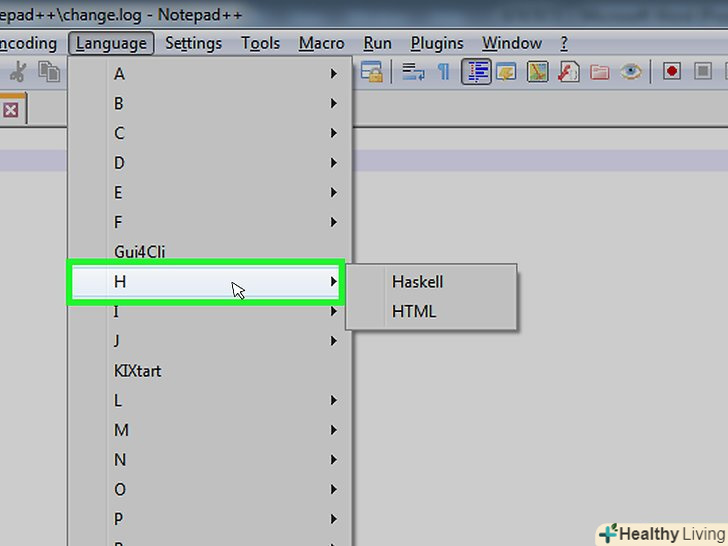Open the Function List icon

coord(568,72)
